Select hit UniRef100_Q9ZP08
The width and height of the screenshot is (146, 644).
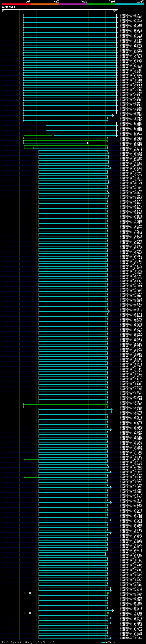click(x=131, y=254)
